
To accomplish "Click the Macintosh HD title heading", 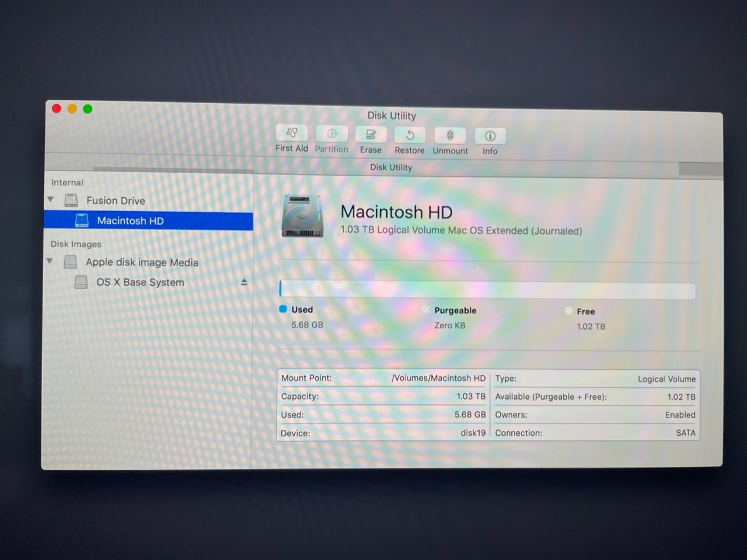I will [x=396, y=212].
